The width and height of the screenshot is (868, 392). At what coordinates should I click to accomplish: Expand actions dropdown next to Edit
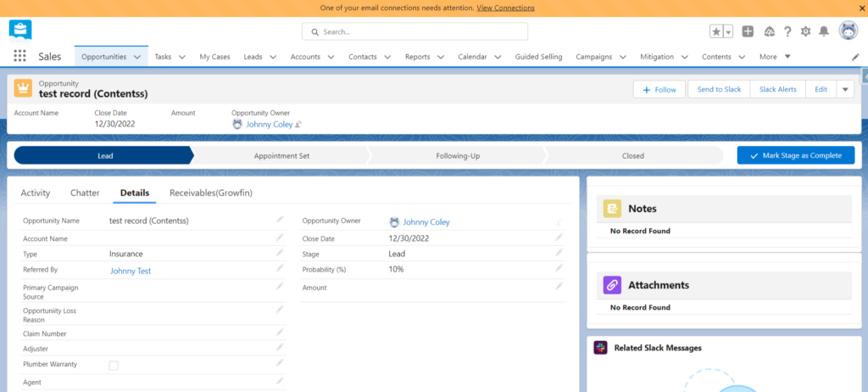click(x=845, y=89)
